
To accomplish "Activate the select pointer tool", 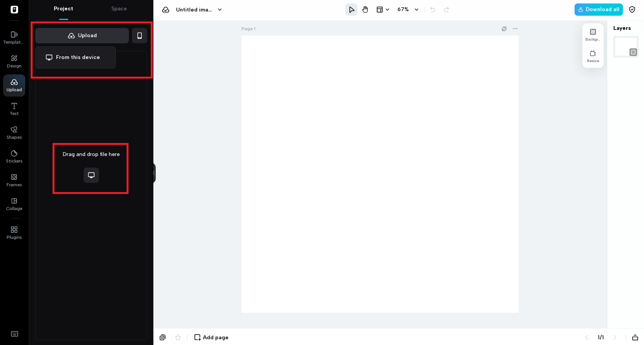I will (x=351, y=10).
